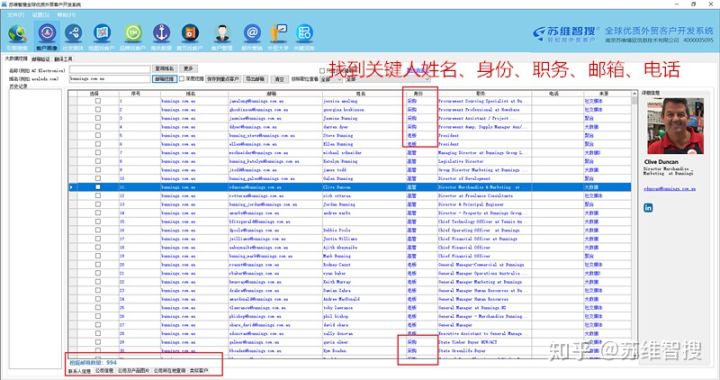Select the 'Legislative Director' job cell

coord(484,161)
